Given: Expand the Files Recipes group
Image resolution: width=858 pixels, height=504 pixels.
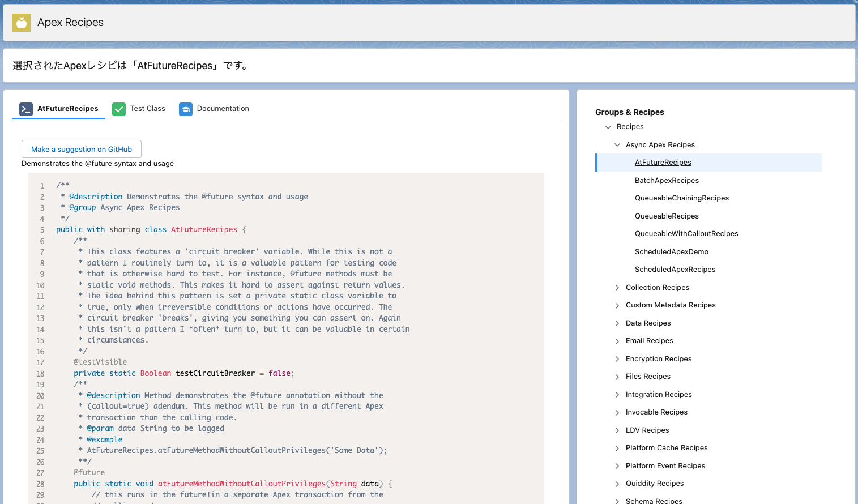Looking at the screenshot, I should pos(617,377).
